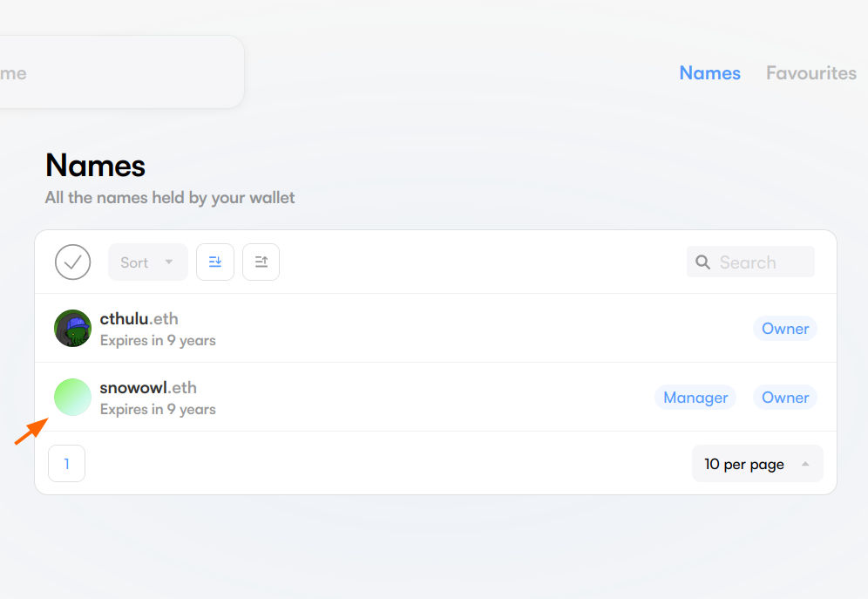Screen dimensions: 868x599
Task: Open the cthulu.eth name entry
Action: coord(139,319)
